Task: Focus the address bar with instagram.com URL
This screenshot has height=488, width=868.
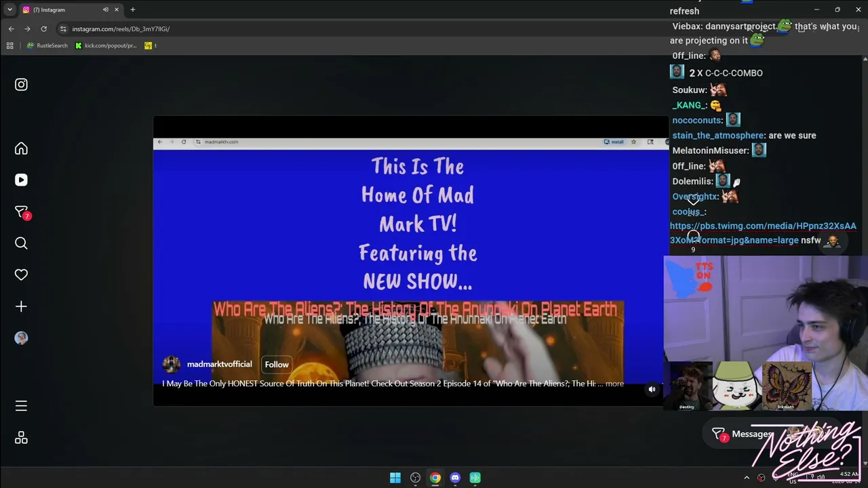Action: 121,29
